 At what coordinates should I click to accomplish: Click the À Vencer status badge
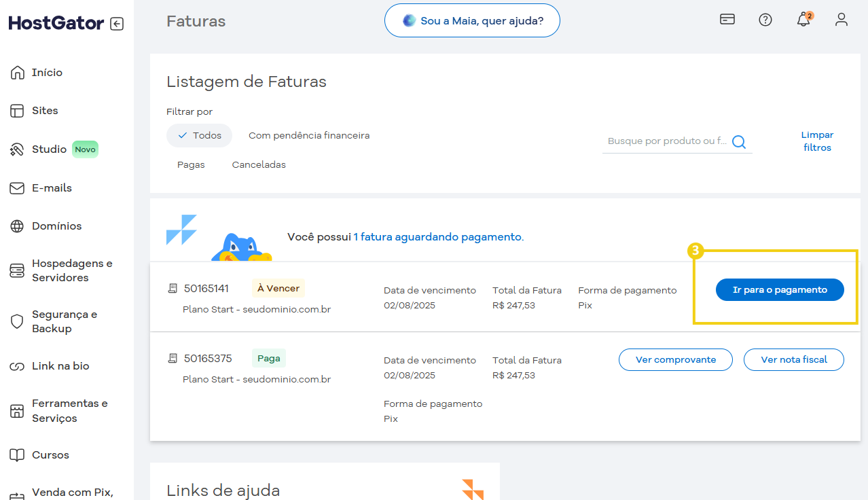278,289
